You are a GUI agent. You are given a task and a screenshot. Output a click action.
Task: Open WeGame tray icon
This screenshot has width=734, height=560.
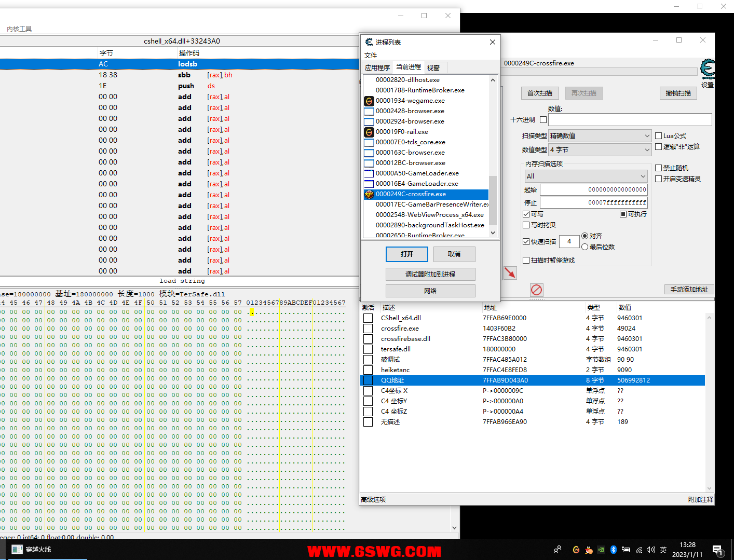pyautogui.click(x=576, y=550)
